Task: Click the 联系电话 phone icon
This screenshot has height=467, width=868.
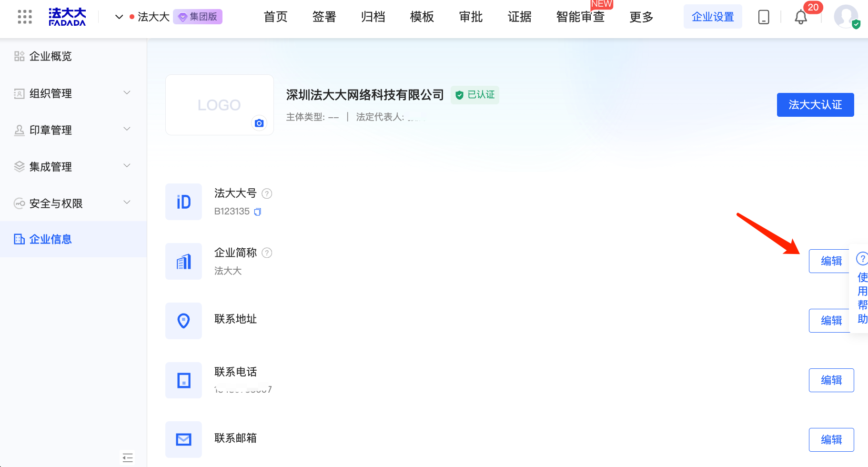Action: 184,380
